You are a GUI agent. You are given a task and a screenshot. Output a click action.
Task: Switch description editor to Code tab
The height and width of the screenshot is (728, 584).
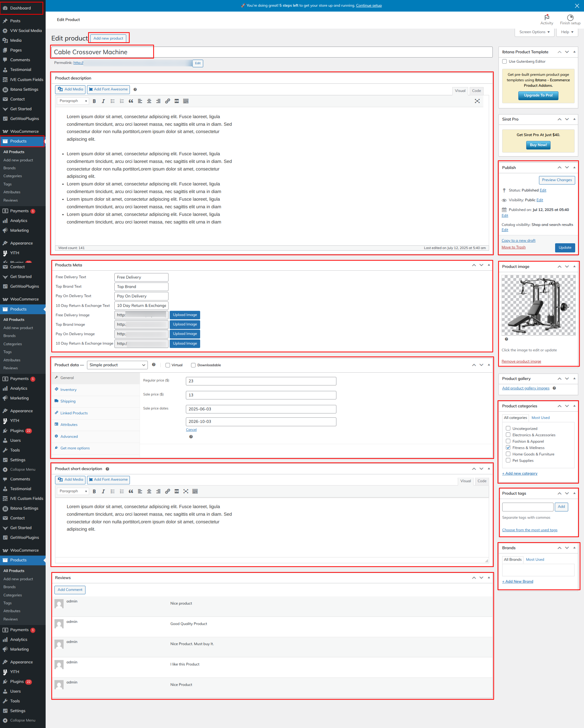tap(476, 90)
